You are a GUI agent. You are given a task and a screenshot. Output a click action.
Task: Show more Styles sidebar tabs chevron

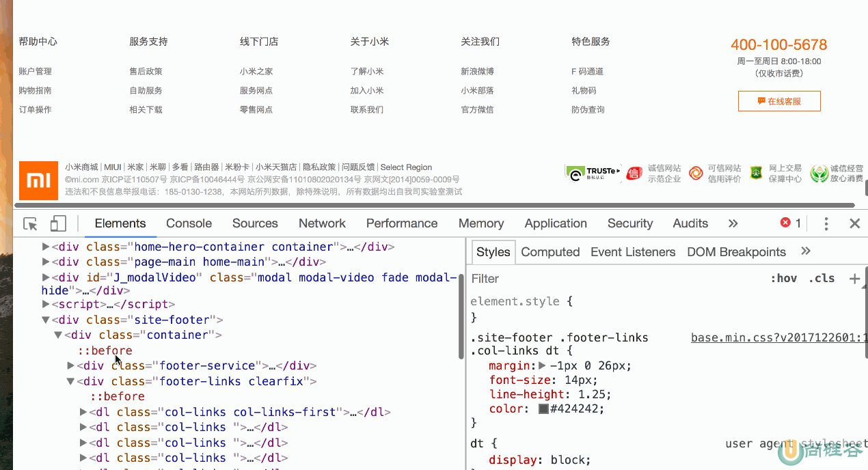(x=806, y=251)
